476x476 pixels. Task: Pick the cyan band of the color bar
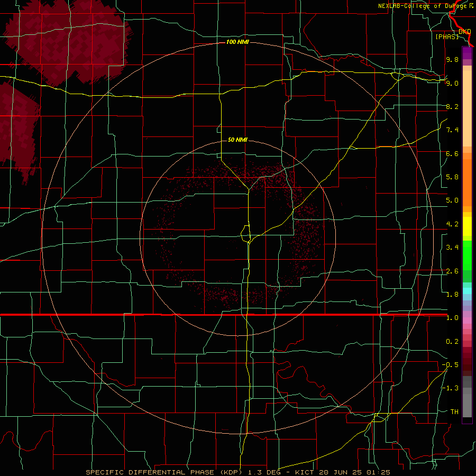coord(467,291)
